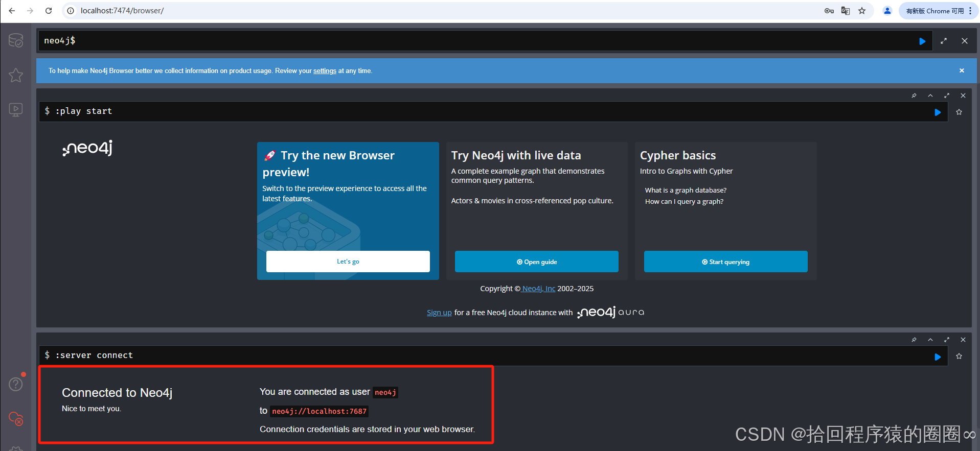
Task: Pin the :play start frame
Action: 914,96
